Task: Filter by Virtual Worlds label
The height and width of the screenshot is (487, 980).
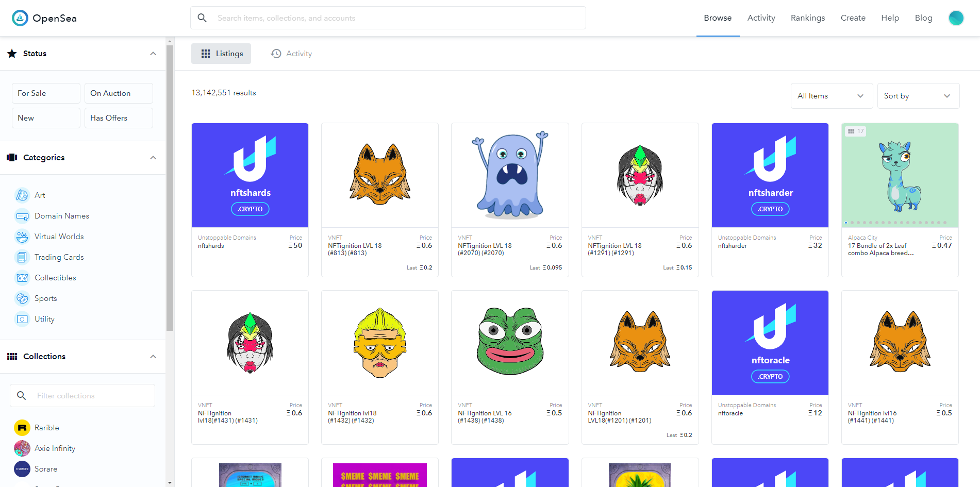Action: pyautogui.click(x=59, y=237)
